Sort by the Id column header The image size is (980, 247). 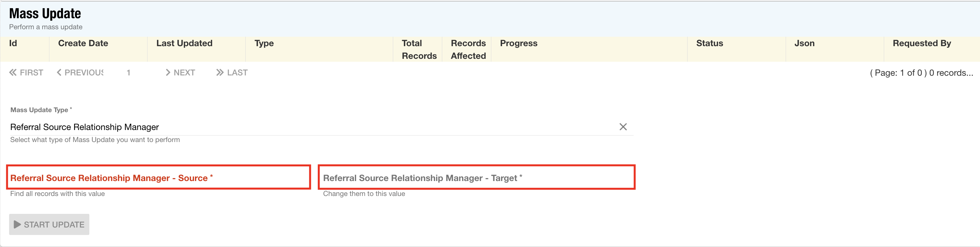[x=13, y=43]
